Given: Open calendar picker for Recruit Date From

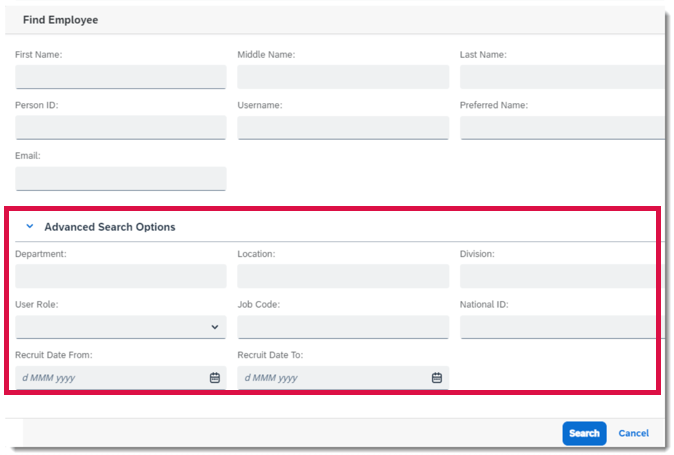Looking at the screenshot, I should coord(214,378).
